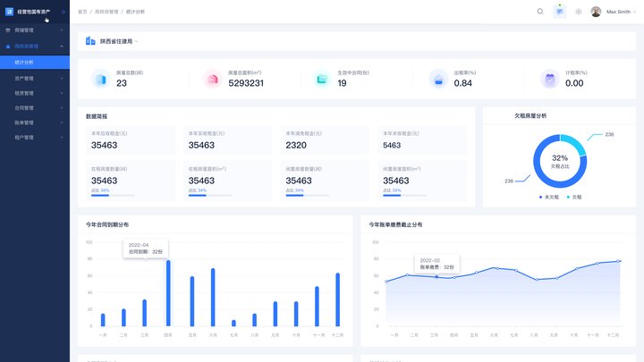Open the 陕西省住建局 organization dropdown
The height and width of the screenshot is (362, 644).
point(114,41)
